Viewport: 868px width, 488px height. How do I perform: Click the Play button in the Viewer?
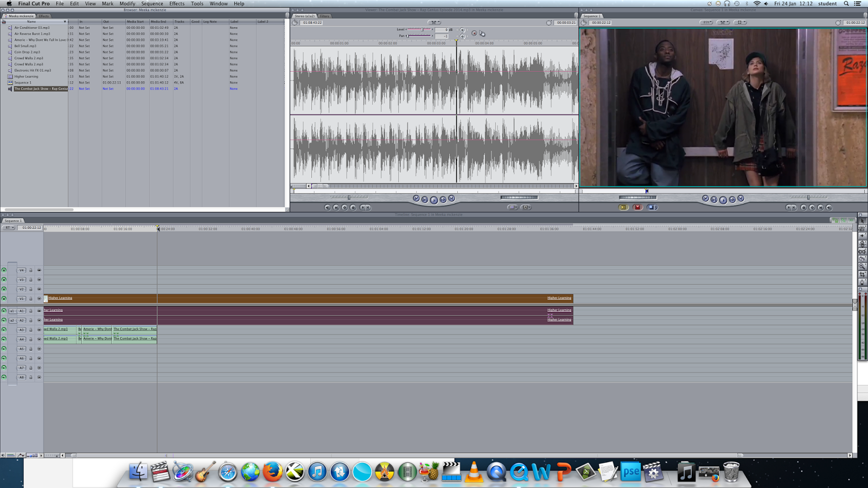tap(434, 200)
